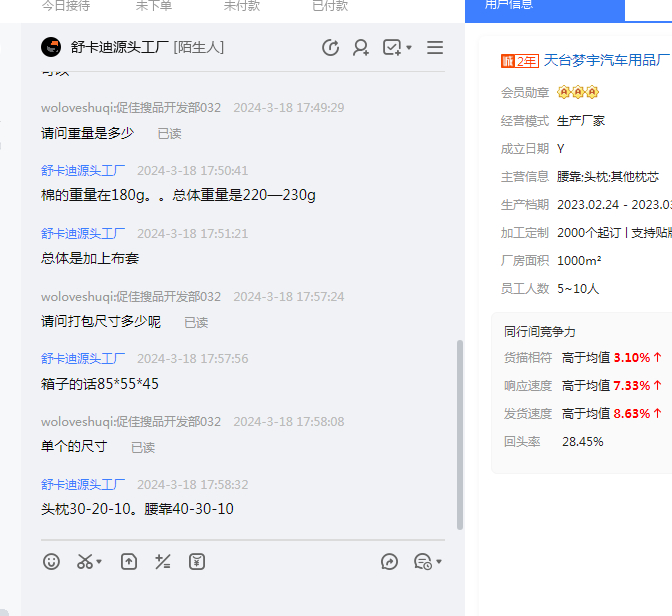Open the emoji picker in chat toolbar

52,562
